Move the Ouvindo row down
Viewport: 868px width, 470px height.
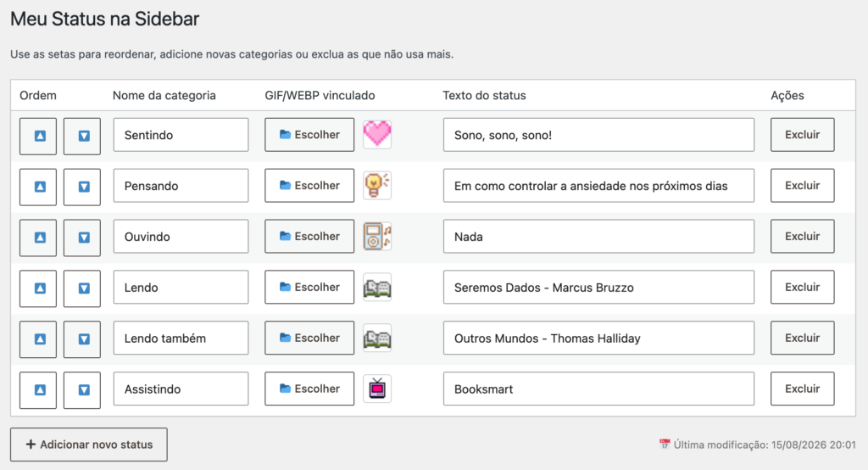tap(82, 238)
